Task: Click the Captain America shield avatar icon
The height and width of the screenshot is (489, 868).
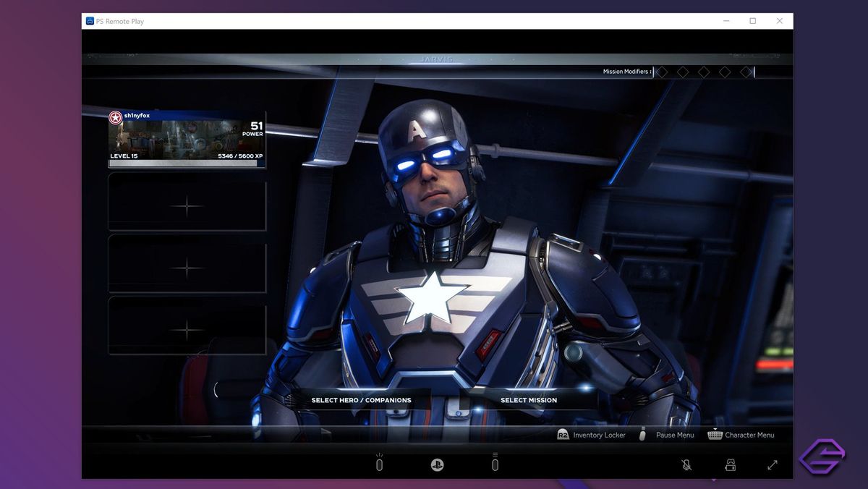Action: point(114,116)
